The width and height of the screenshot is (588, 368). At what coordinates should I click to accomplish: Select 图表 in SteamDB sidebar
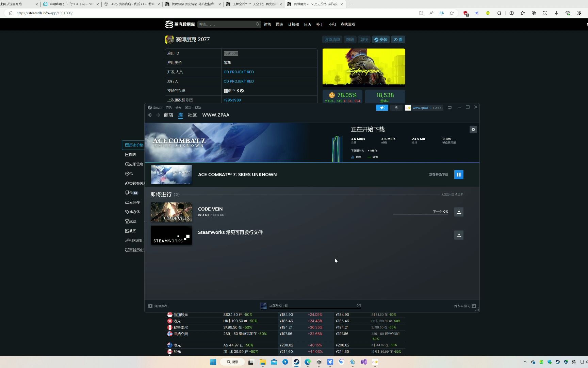(131, 155)
